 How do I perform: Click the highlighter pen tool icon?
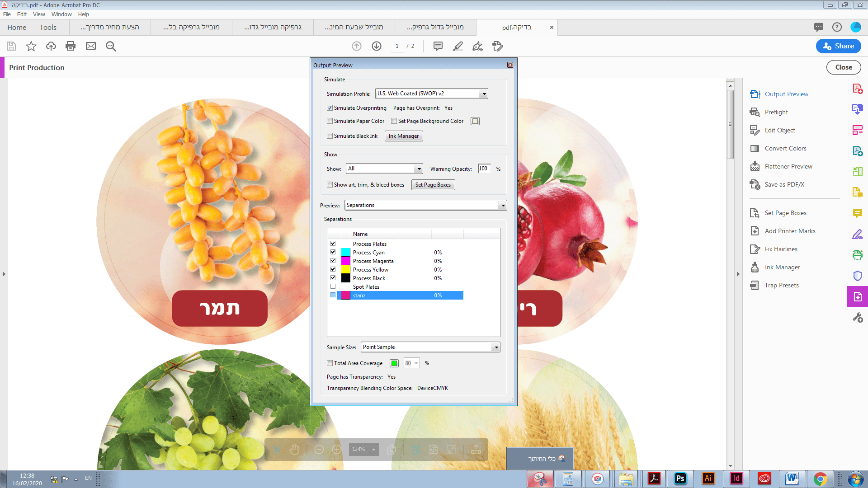(x=458, y=46)
